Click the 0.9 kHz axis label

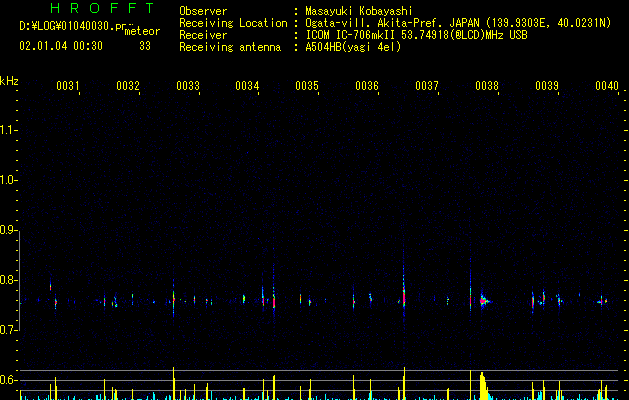pyautogui.click(x=8, y=230)
